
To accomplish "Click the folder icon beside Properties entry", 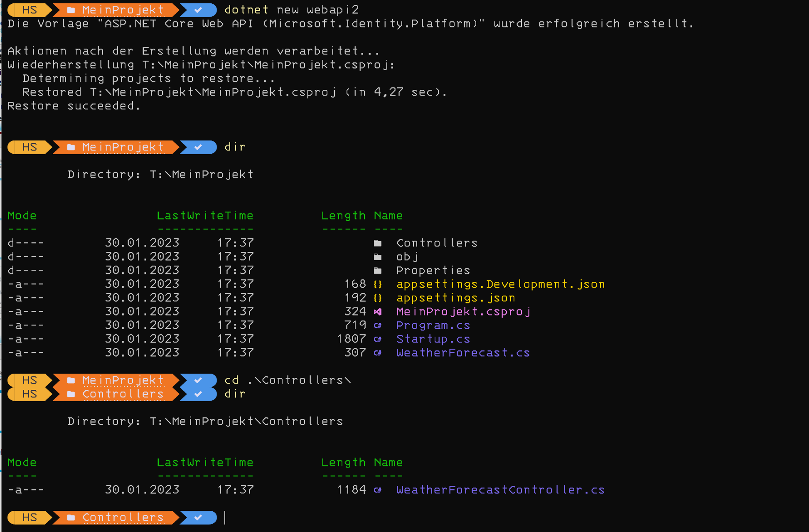I will point(377,271).
